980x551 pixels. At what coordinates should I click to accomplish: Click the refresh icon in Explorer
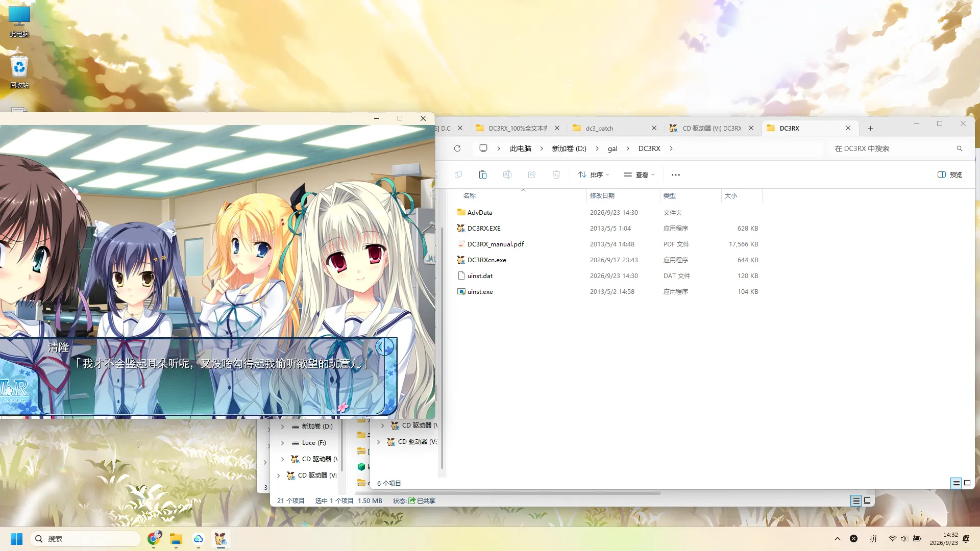click(457, 148)
